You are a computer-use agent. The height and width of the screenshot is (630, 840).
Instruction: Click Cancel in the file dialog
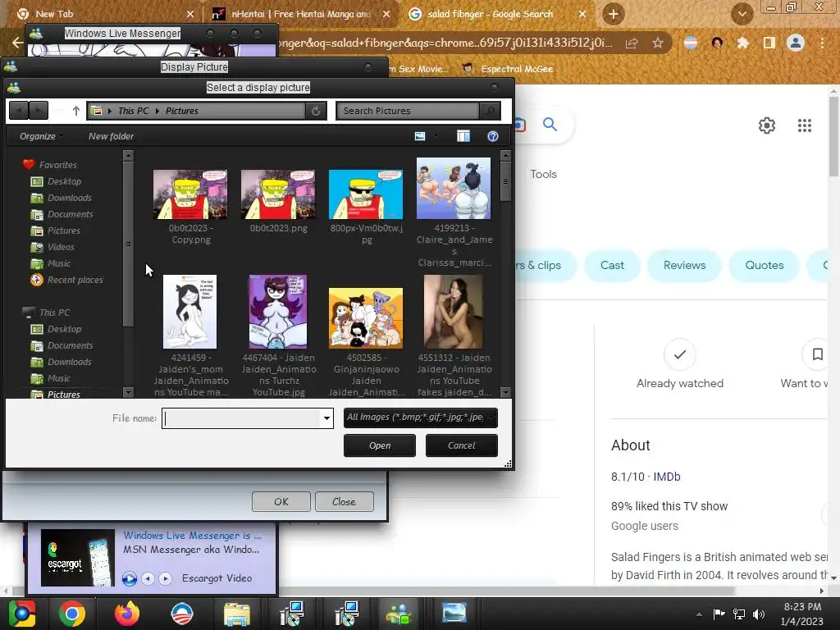[461, 445]
